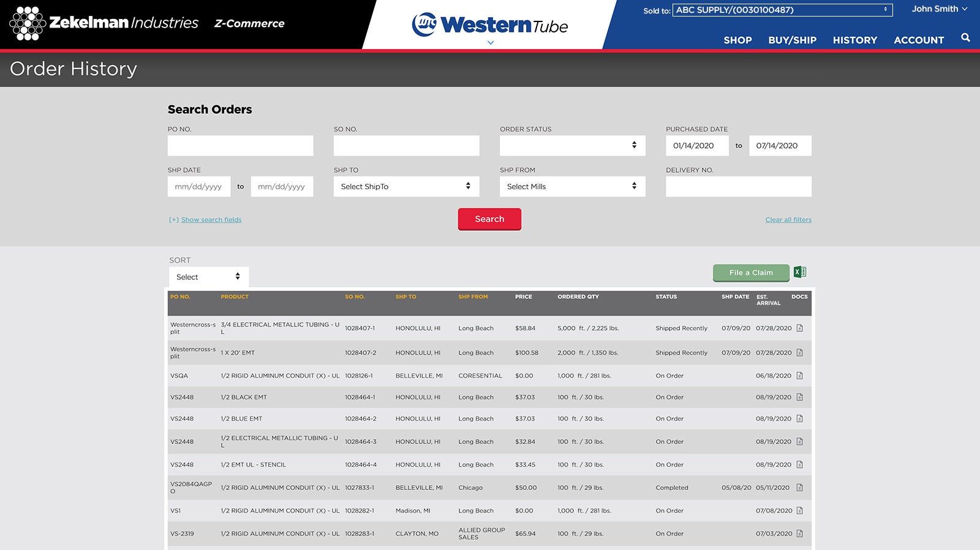The image size is (980, 550).
Task: Open document icon for completed order 1027833-1
Action: [x=799, y=488]
